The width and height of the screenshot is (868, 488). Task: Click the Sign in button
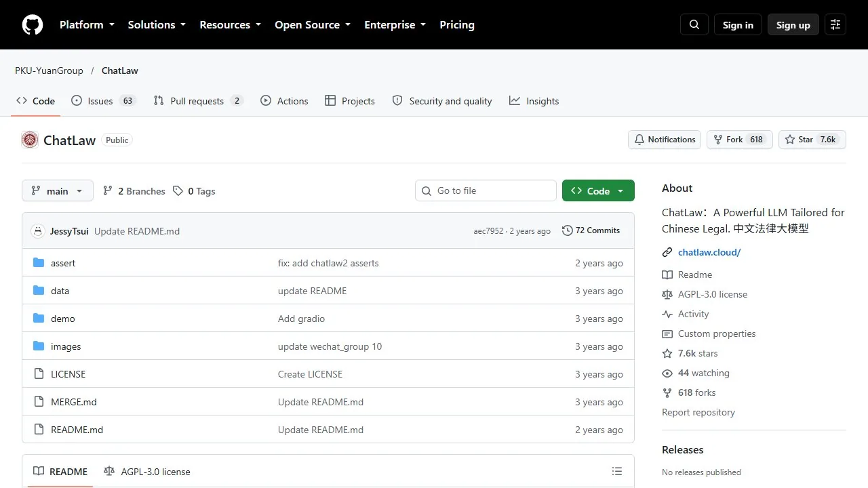738,25
